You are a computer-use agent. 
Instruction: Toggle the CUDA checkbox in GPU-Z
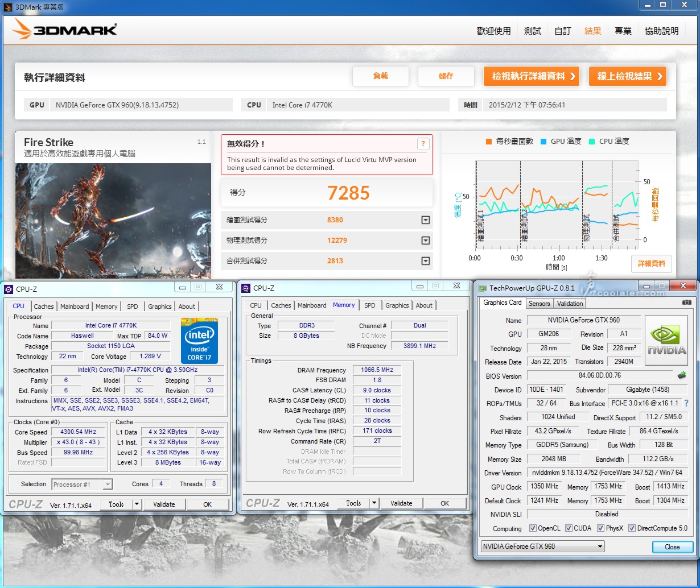569,528
